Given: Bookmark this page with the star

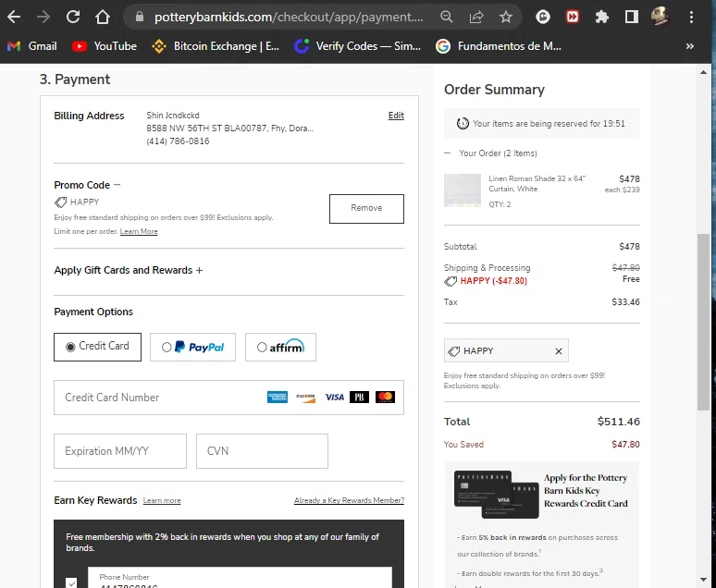Looking at the screenshot, I should click(505, 18).
